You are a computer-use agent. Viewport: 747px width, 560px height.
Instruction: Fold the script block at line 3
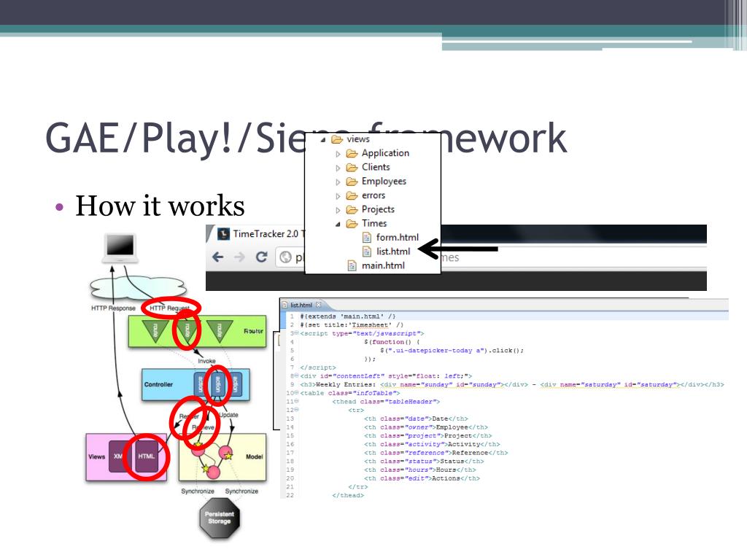(296, 333)
